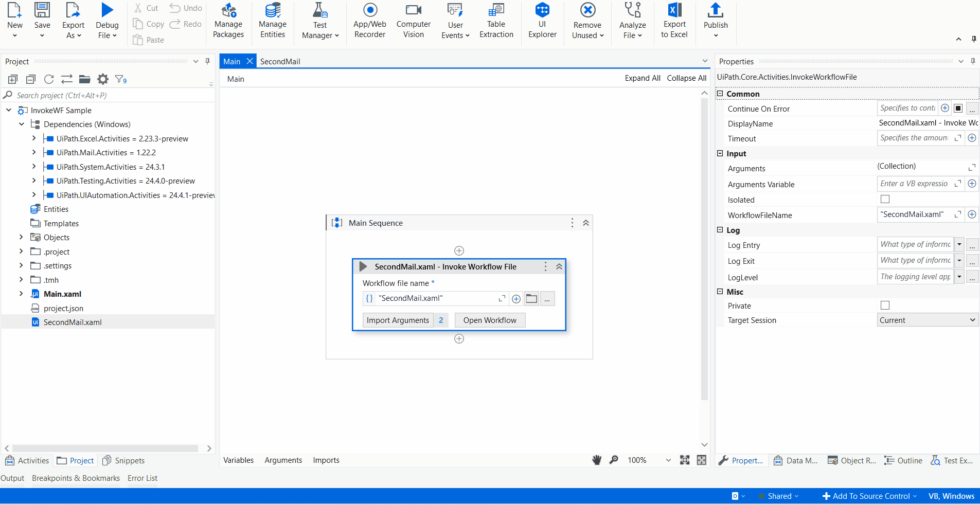Click Analyze File icon
This screenshot has width=980, height=505.
pos(633,10)
